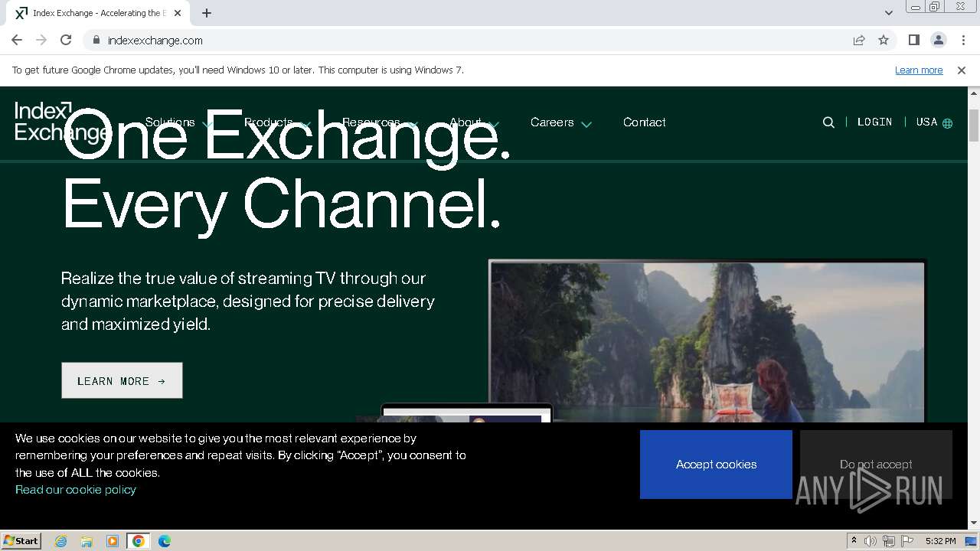Screen dimensions: 980x551
Task: Launch Internet Explorer from the taskbar
Action: [x=61, y=541]
